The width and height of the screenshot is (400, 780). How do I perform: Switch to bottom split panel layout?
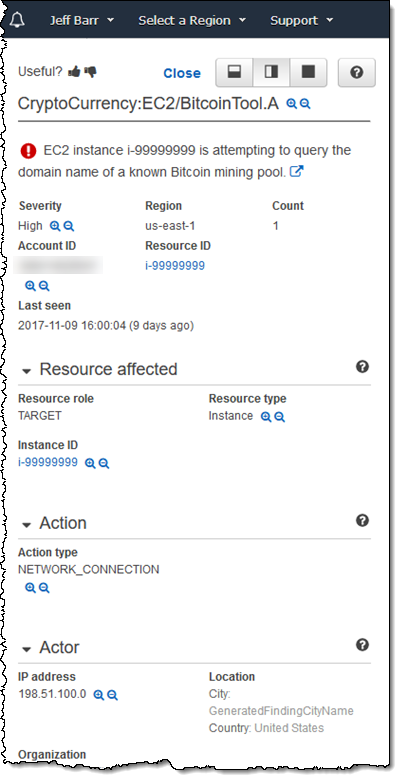tap(234, 72)
